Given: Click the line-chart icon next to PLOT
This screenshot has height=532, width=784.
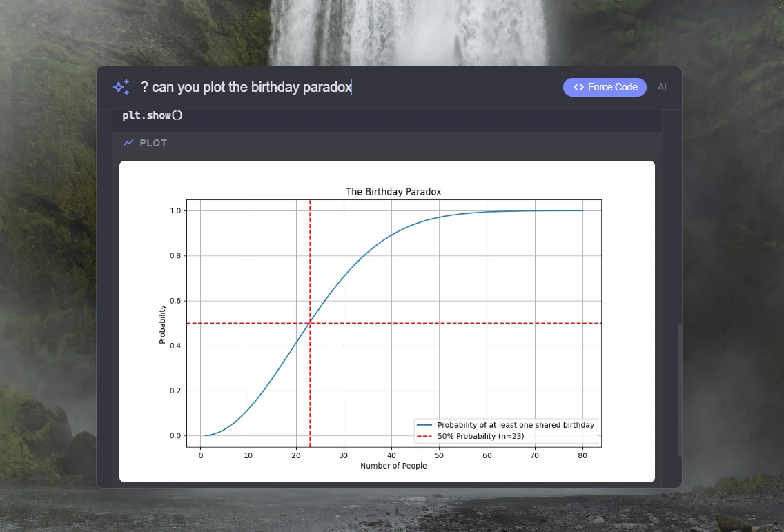Looking at the screenshot, I should coord(128,143).
